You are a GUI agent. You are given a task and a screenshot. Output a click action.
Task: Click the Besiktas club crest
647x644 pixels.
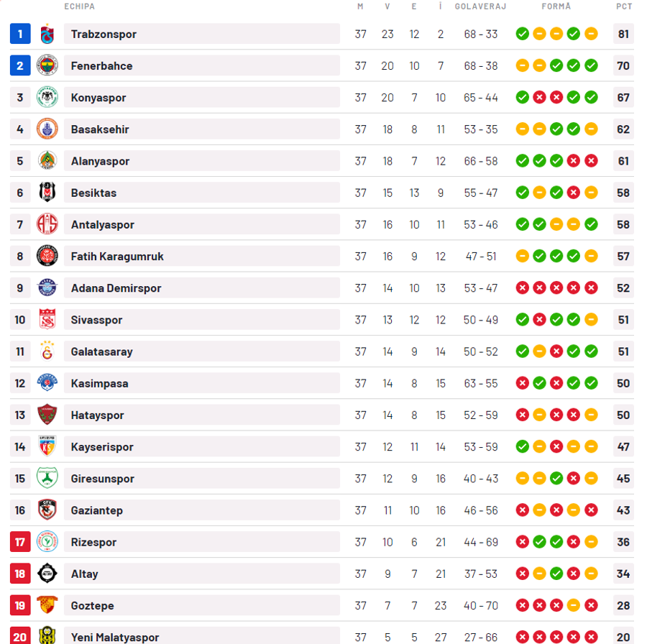(x=47, y=192)
